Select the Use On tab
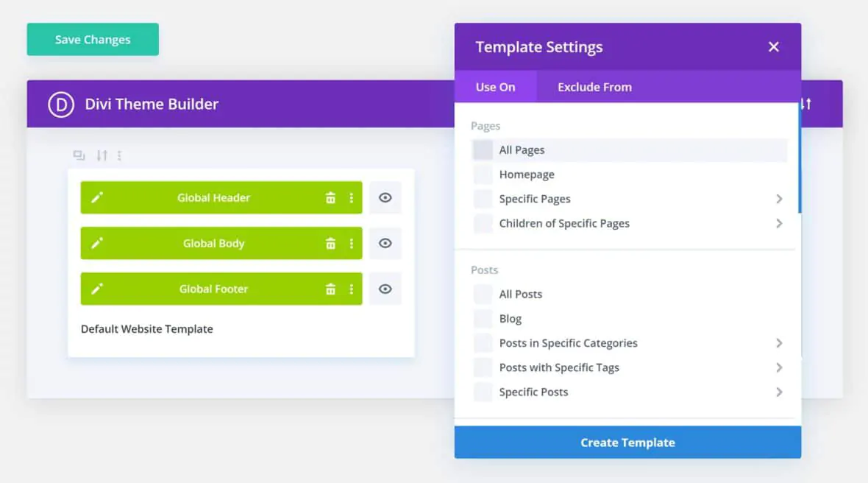 pyautogui.click(x=495, y=87)
